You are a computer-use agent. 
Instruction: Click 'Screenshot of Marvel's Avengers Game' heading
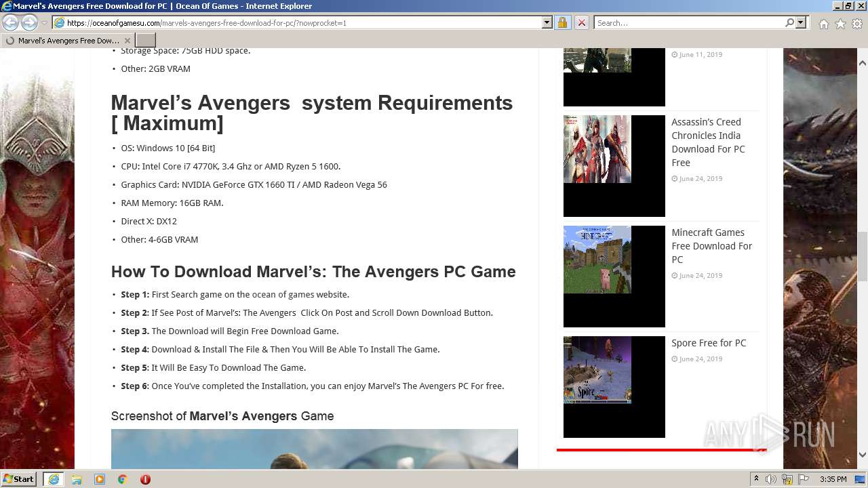point(222,416)
